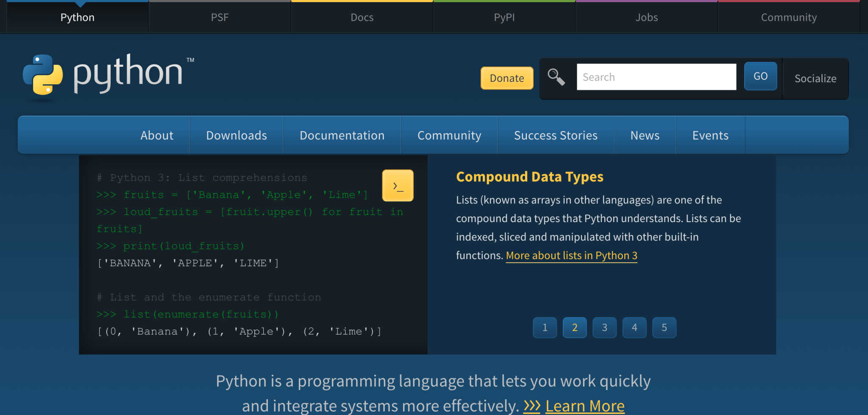The width and height of the screenshot is (868, 415).
Task: Click the "fruits = ['Banana', 'Apple', 'Lime']" line
Action: point(232,195)
